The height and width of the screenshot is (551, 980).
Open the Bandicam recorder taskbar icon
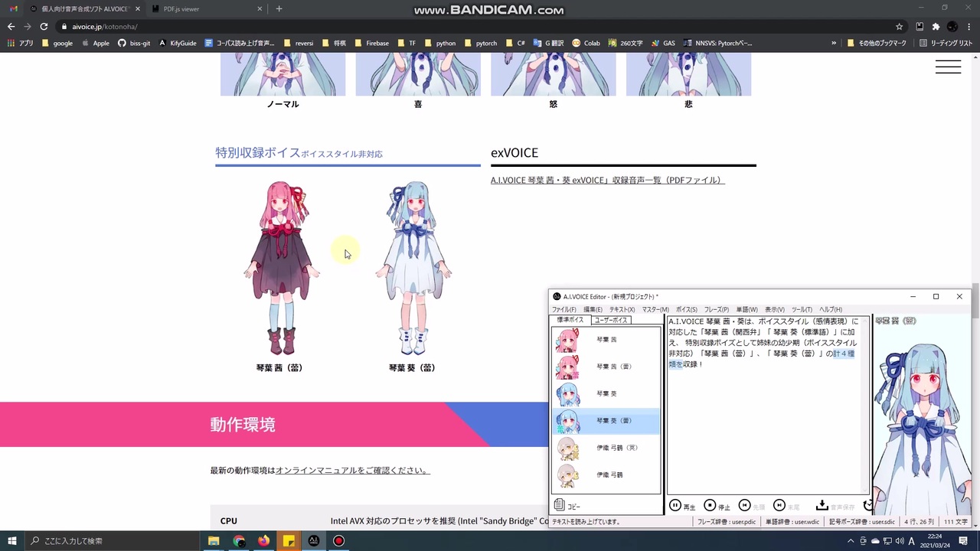(338, 541)
